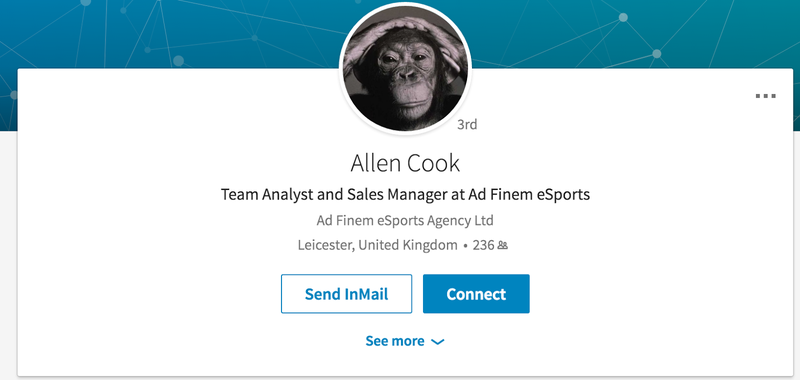800x380 pixels.
Task: Click the Ad Finem eSports headline portion
Action: pyautogui.click(x=536, y=194)
